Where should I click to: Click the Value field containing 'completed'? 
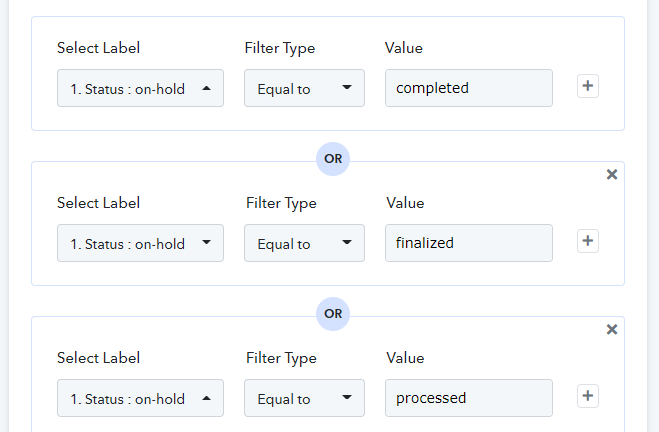[x=468, y=88]
